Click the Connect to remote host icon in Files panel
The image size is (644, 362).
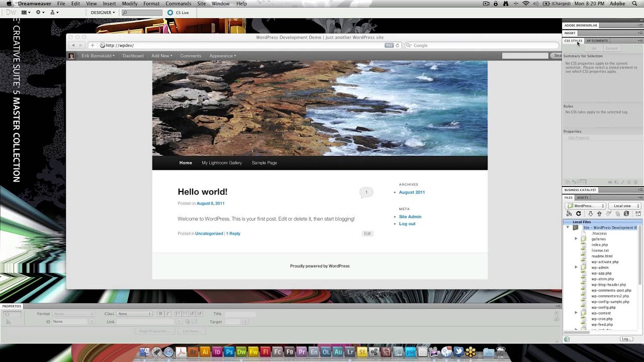tap(569, 214)
